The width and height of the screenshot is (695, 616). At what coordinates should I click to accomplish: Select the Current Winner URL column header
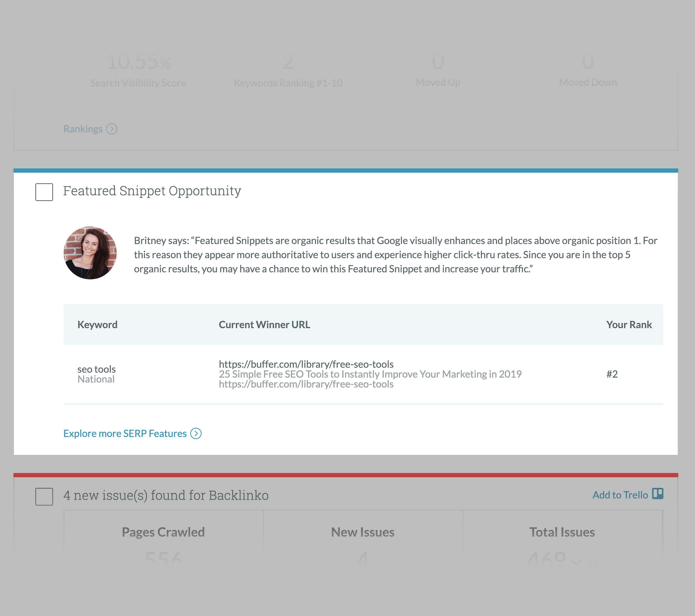tap(264, 324)
